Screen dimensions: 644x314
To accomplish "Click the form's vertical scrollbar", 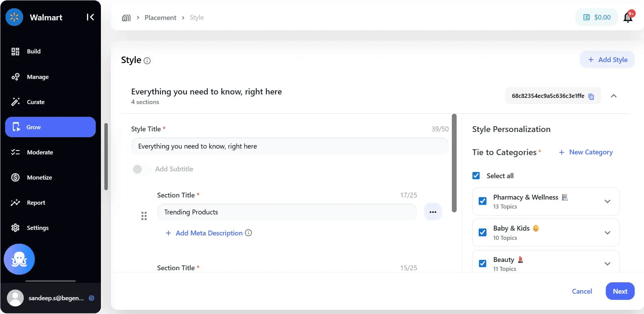I will point(454,163).
